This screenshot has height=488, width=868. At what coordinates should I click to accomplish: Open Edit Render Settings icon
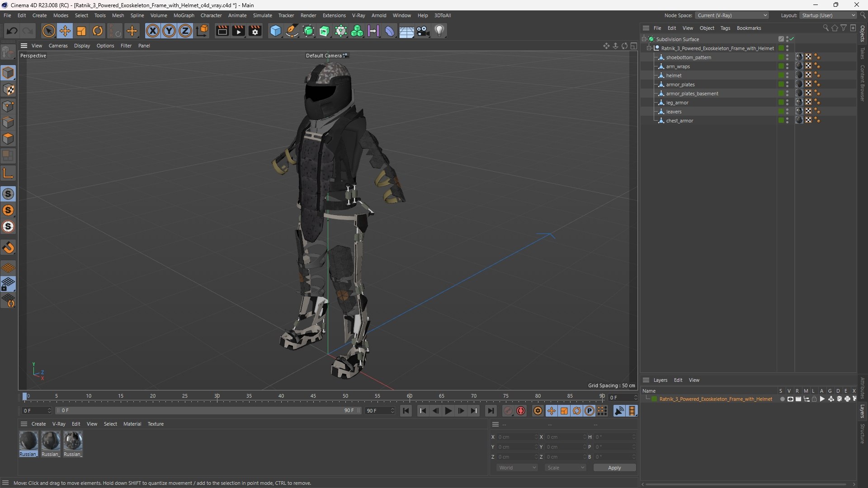[x=255, y=31]
